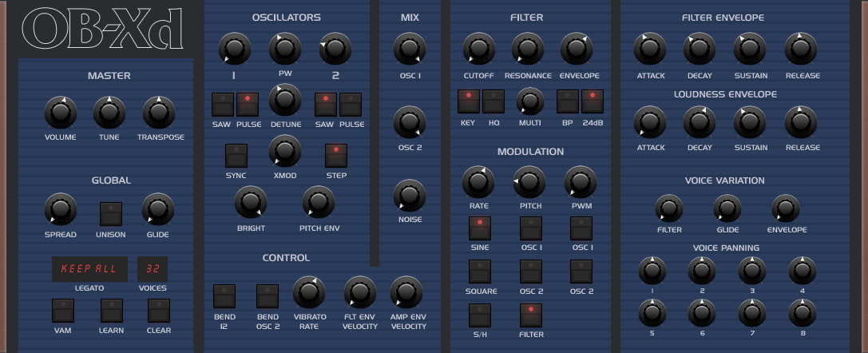This screenshot has height=353, width=868.
Task: Click the filter Resonance knob
Action: click(x=528, y=49)
